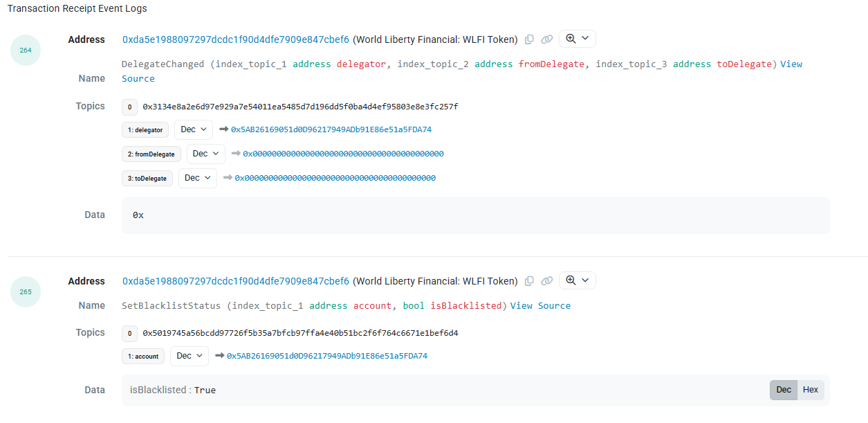Open the fromDelegate topic Dec format dropdown

(205, 154)
